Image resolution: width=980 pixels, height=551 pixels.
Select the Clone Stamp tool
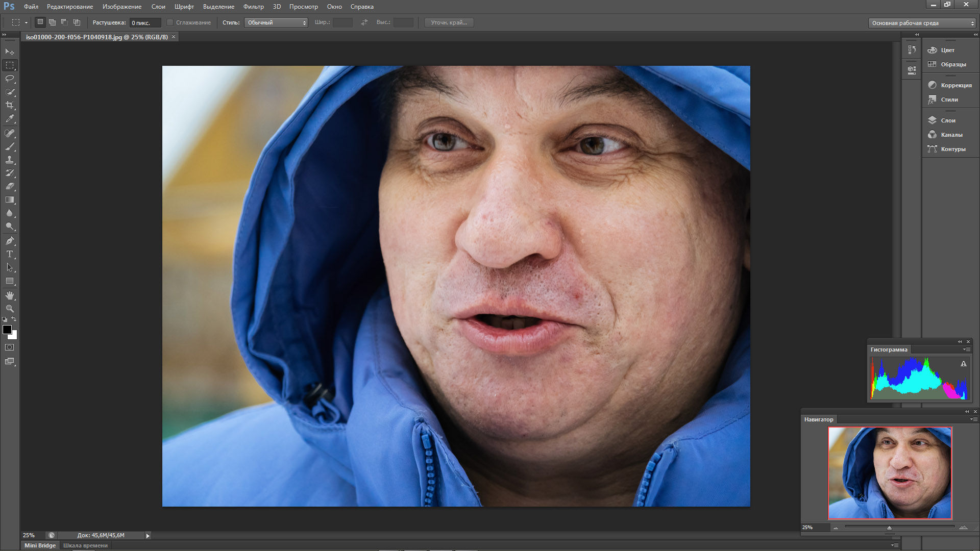click(10, 160)
